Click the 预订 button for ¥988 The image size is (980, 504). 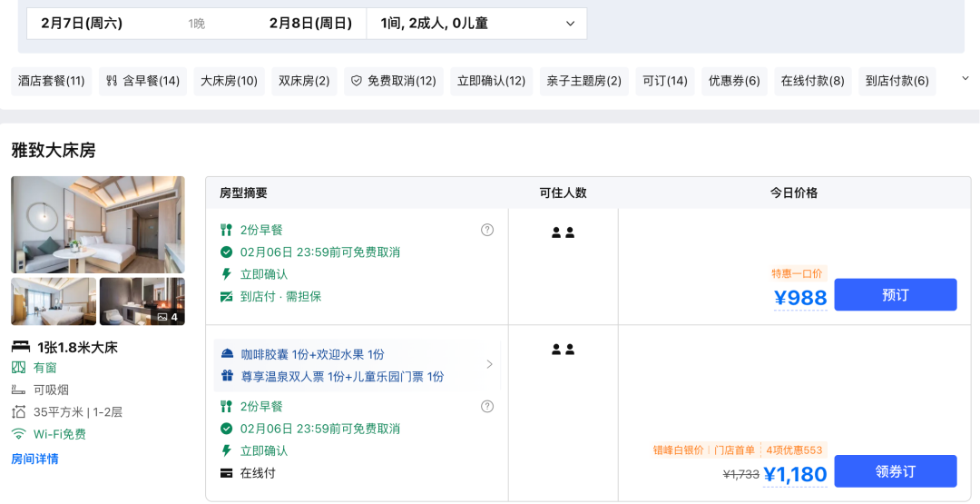pos(896,294)
